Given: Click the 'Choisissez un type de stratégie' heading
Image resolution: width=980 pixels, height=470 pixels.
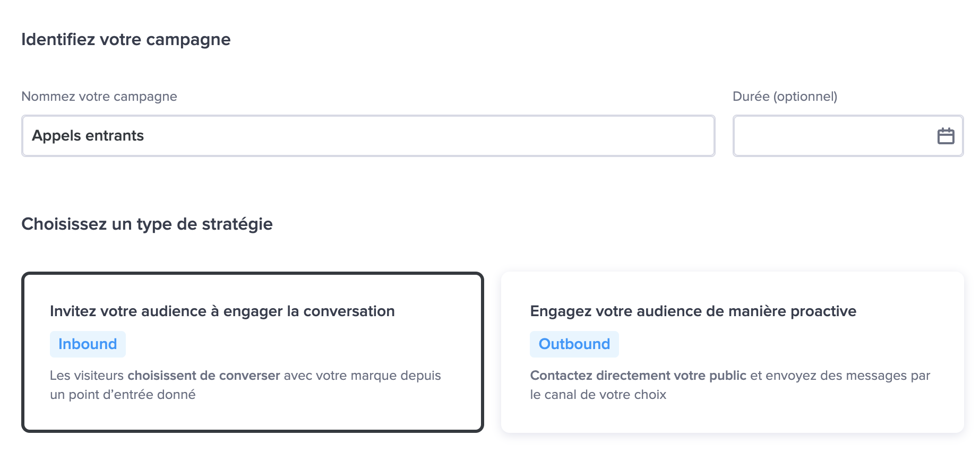Looking at the screenshot, I should [x=147, y=224].
